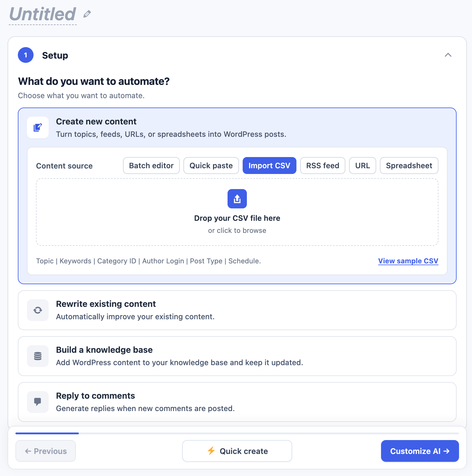Open the View sample CSV link
Viewport: 472px width, 476px height.
[x=408, y=261]
